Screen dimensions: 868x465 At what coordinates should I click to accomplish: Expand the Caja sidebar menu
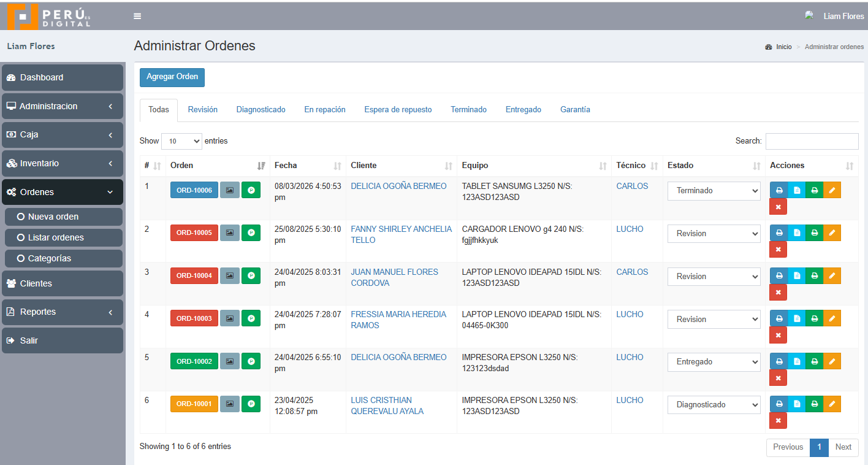tap(63, 135)
